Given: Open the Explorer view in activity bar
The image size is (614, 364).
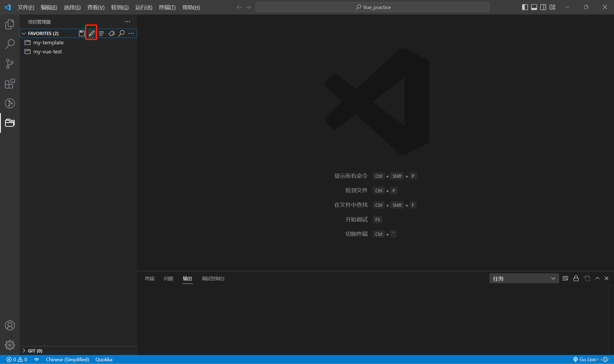Looking at the screenshot, I should coord(10,24).
